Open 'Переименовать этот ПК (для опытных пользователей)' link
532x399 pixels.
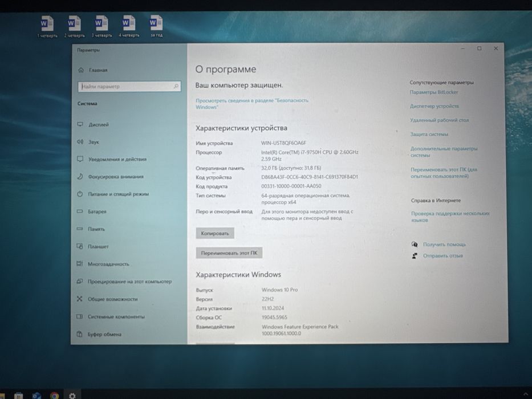(444, 173)
